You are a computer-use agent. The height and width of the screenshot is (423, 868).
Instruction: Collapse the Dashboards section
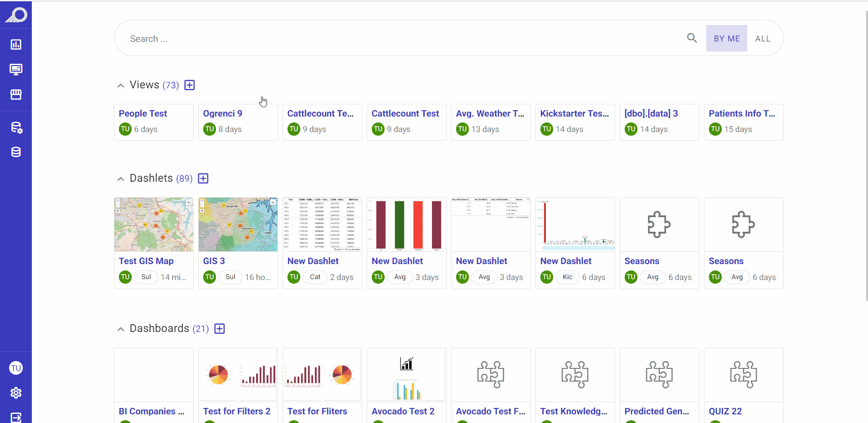click(120, 329)
